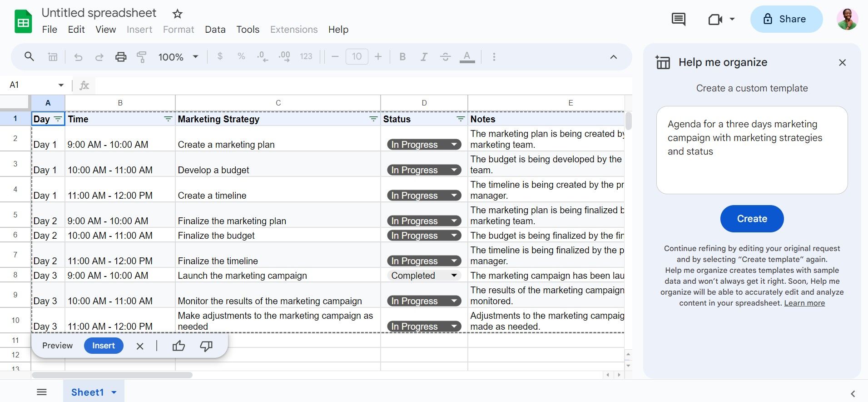Select the Paint format tool
Image resolution: width=868 pixels, height=402 pixels.
[142, 57]
